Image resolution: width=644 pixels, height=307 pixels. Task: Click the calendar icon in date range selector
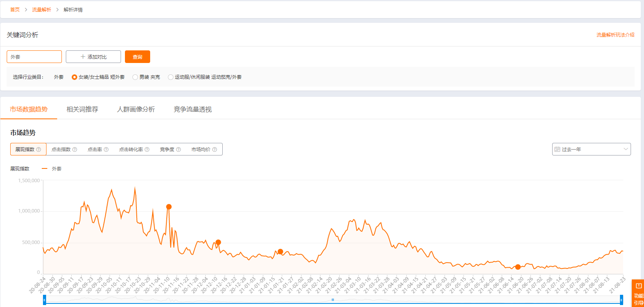click(x=557, y=149)
